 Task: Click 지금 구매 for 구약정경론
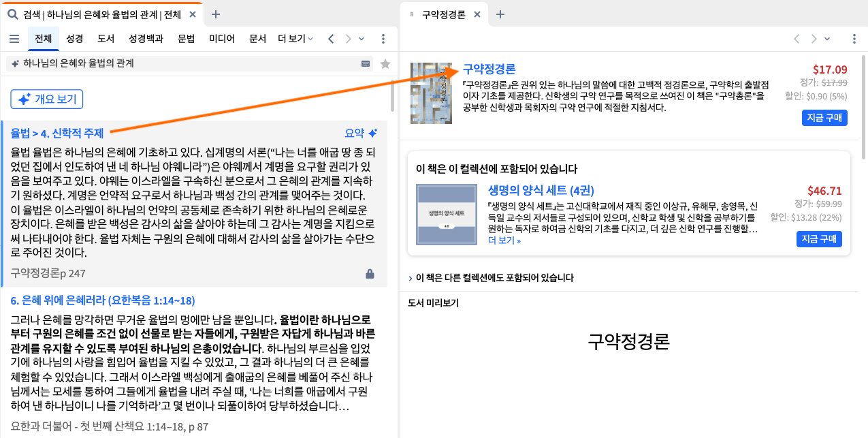824,118
